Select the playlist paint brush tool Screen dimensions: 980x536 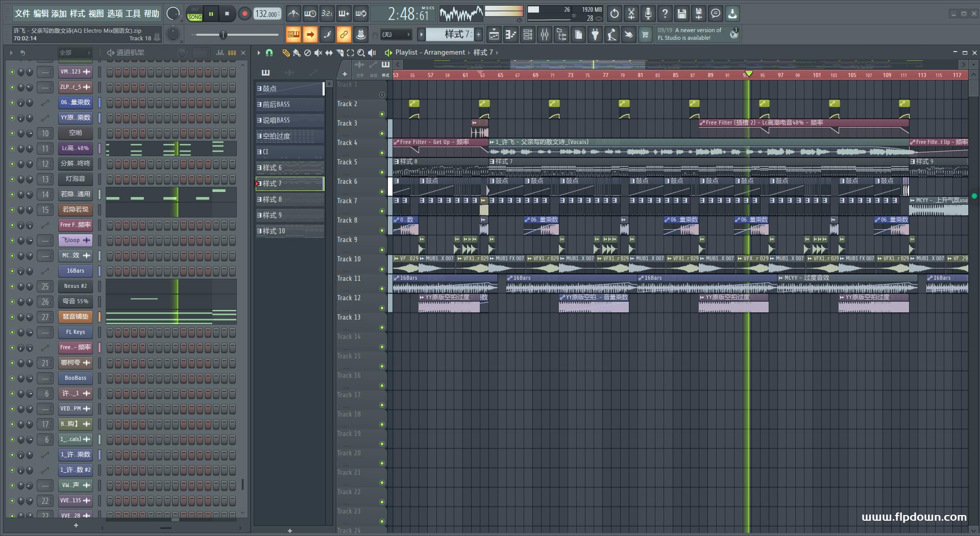[297, 53]
